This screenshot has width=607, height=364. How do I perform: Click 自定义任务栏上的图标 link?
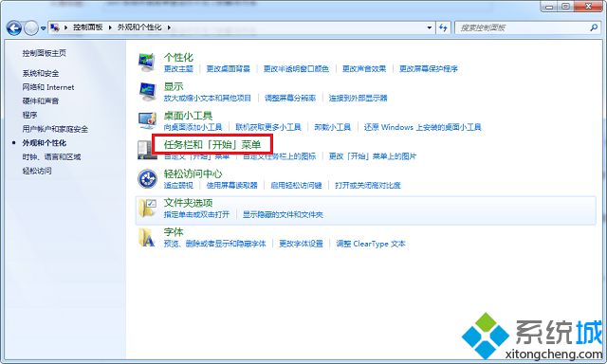[280, 156]
